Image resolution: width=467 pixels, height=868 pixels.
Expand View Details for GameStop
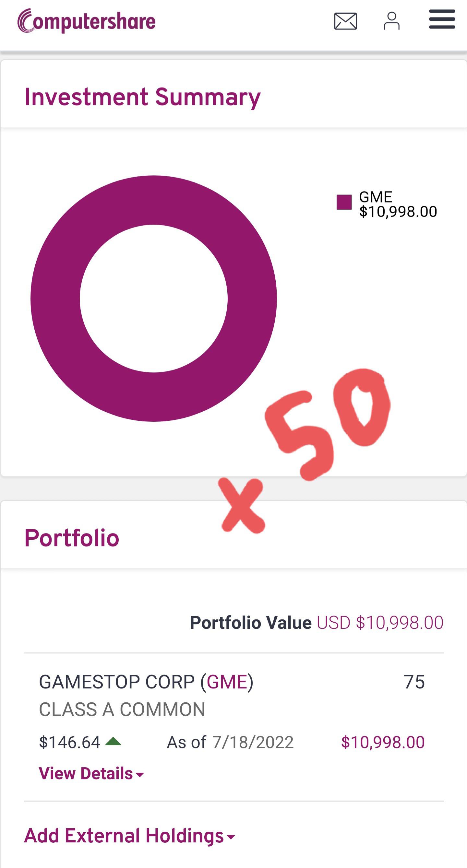click(x=86, y=773)
